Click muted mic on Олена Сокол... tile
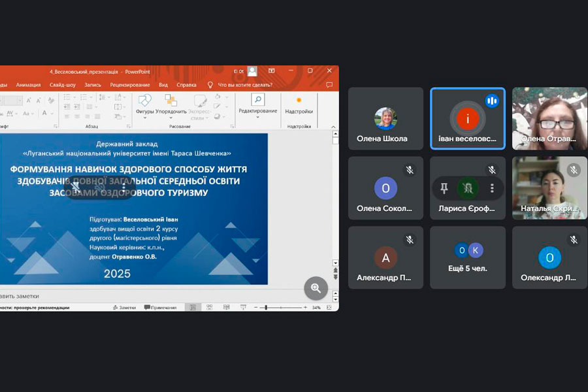This screenshot has width=588, height=392. (410, 170)
